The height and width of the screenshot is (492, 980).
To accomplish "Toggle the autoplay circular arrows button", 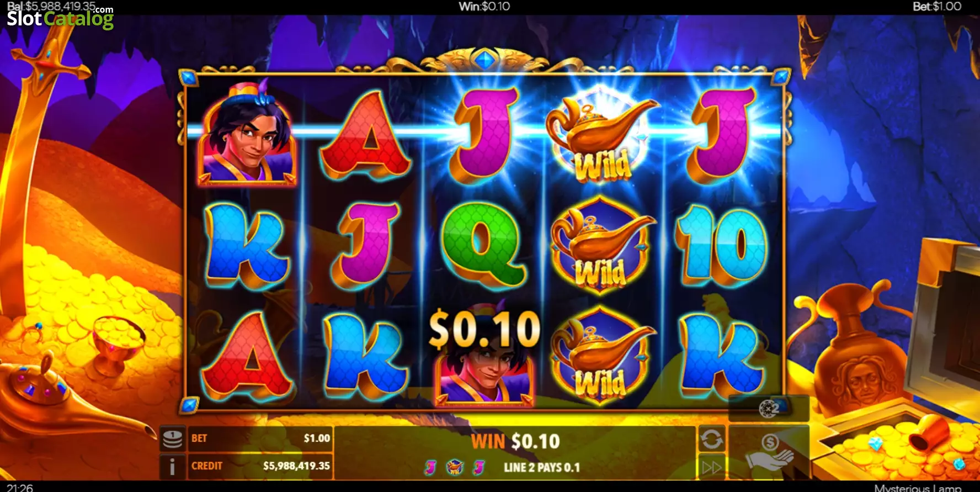I will click(x=711, y=439).
